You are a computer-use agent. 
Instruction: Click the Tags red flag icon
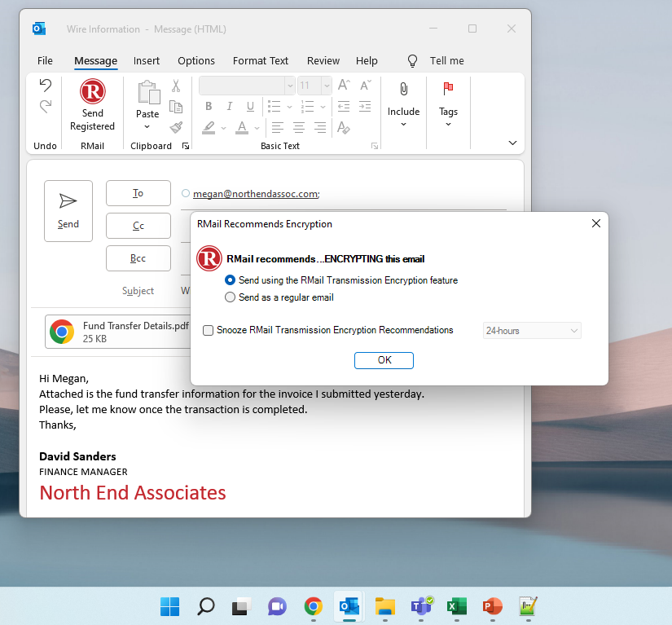click(x=448, y=89)
